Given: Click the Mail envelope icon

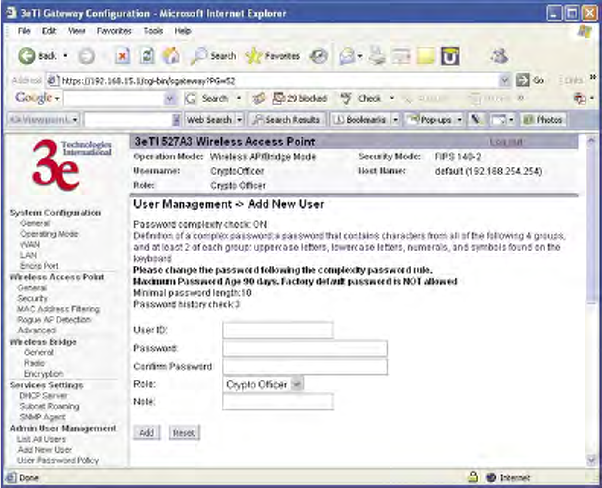Looking at the screenshot, I should 347,56.
